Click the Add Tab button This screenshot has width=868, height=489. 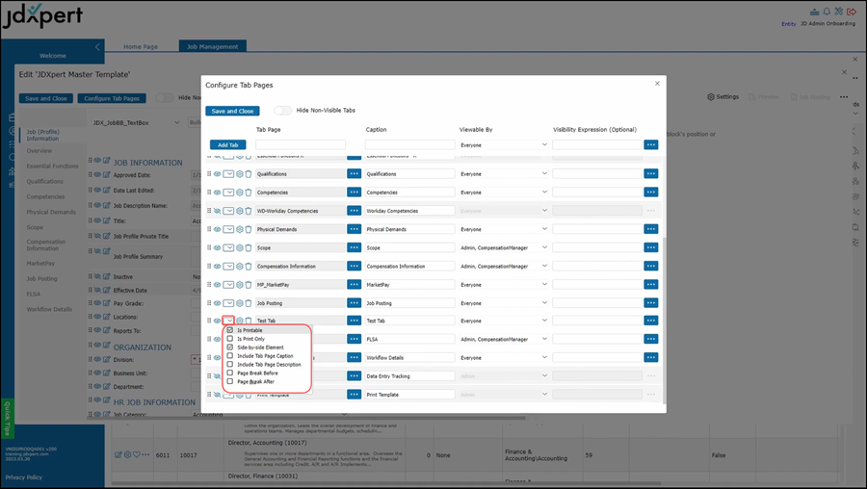pos(228,145)
